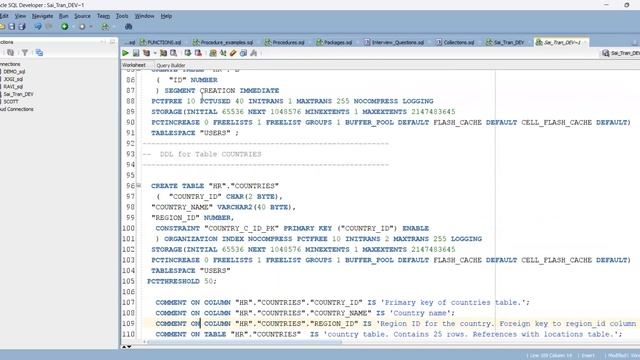
Task: Switch to the Interview_Questions.sql tab
Action: (394, 42)
